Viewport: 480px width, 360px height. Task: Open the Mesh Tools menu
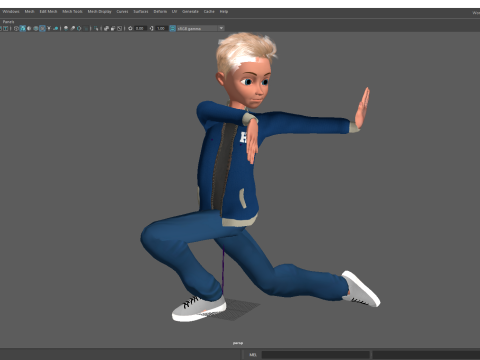(72, 11)
